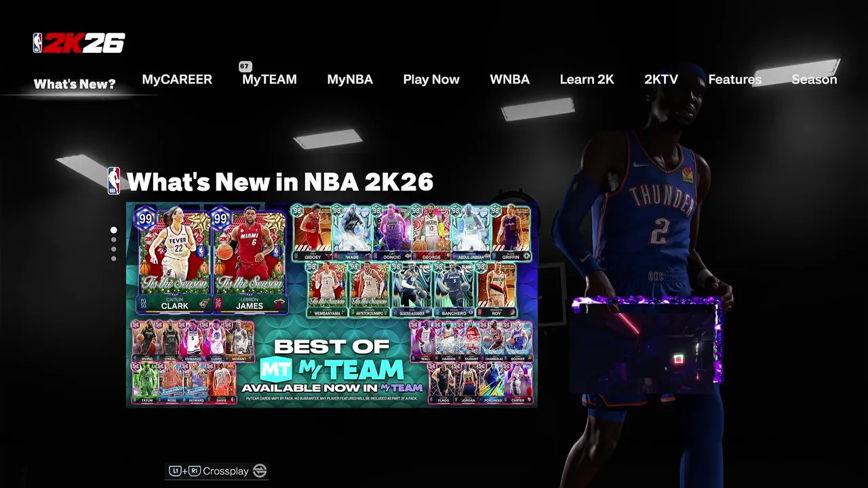868x488 pixels.
Task: Click the What's New in NBA 2K26 heading
Action: click(x=279, y=182)
